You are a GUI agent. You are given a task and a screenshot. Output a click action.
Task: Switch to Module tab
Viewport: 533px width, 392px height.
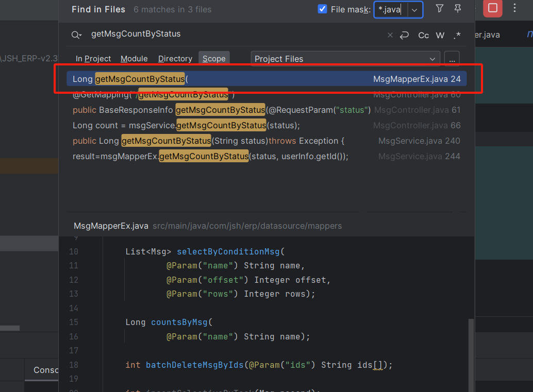click(x=134, y=59)
